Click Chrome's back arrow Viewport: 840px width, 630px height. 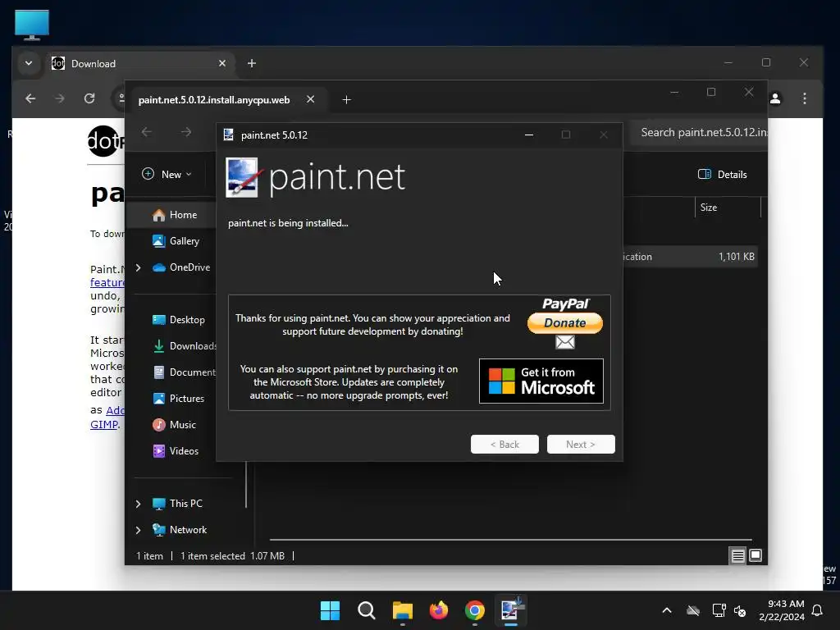coord(30,98)
